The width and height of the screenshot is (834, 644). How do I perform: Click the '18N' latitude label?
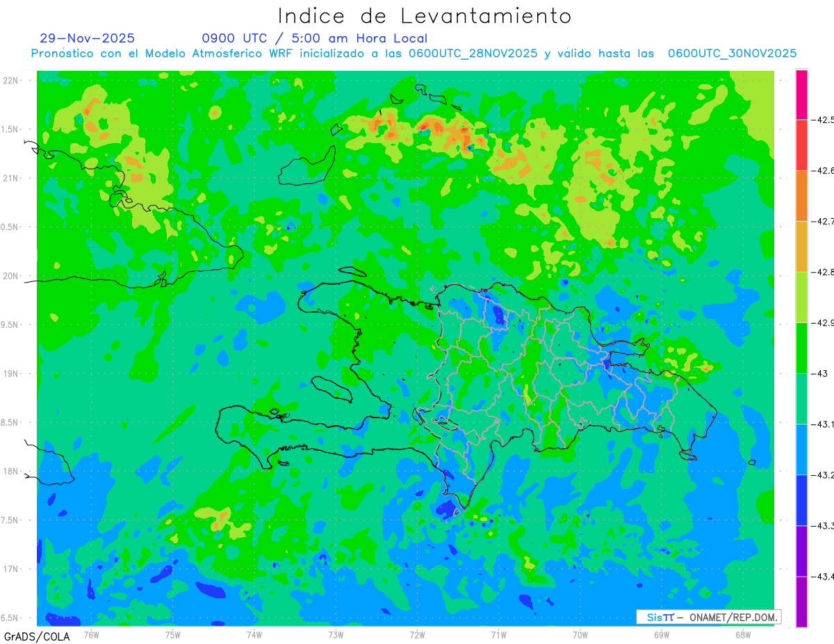(10, 472)
